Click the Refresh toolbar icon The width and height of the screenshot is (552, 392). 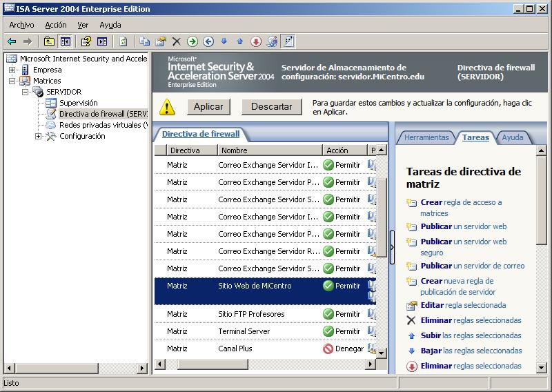(x=123, y=41)
